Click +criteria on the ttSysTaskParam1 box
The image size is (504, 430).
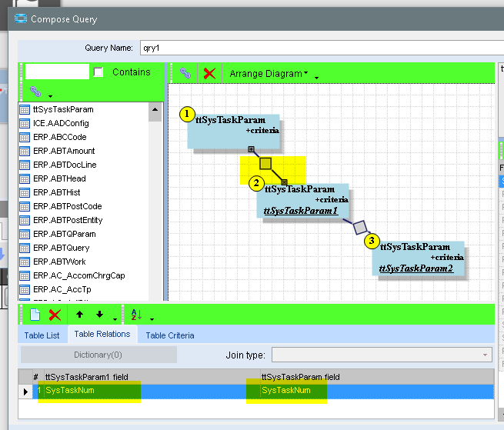332,199
